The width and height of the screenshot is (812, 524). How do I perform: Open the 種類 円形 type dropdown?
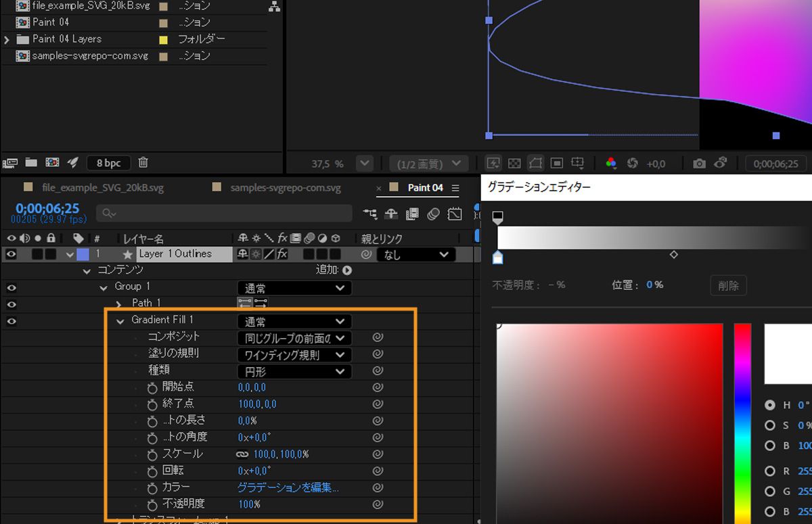coord(294,371)
